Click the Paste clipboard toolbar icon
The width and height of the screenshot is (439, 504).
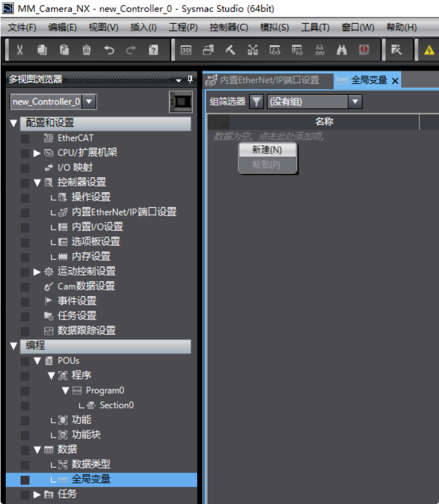pos(64,50)
